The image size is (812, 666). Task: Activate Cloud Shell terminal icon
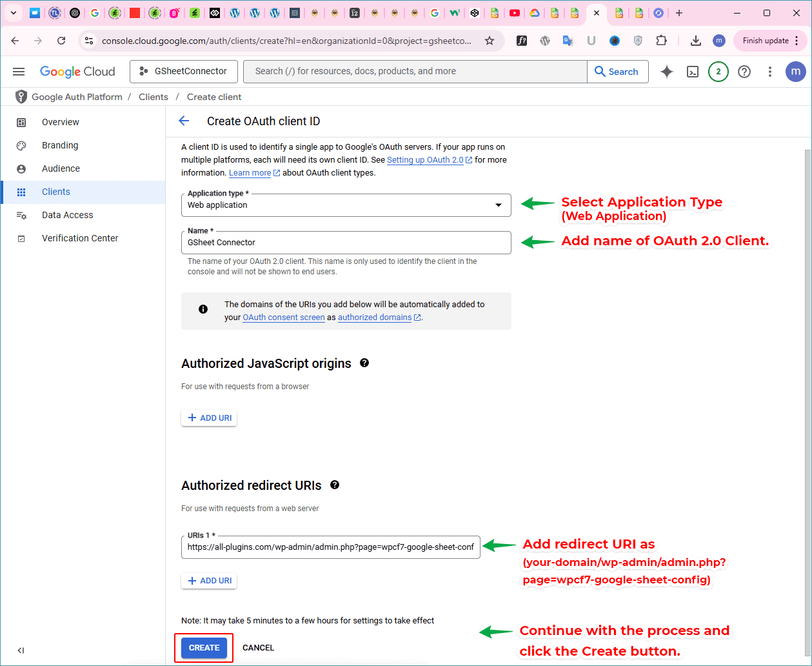[693, 72]
